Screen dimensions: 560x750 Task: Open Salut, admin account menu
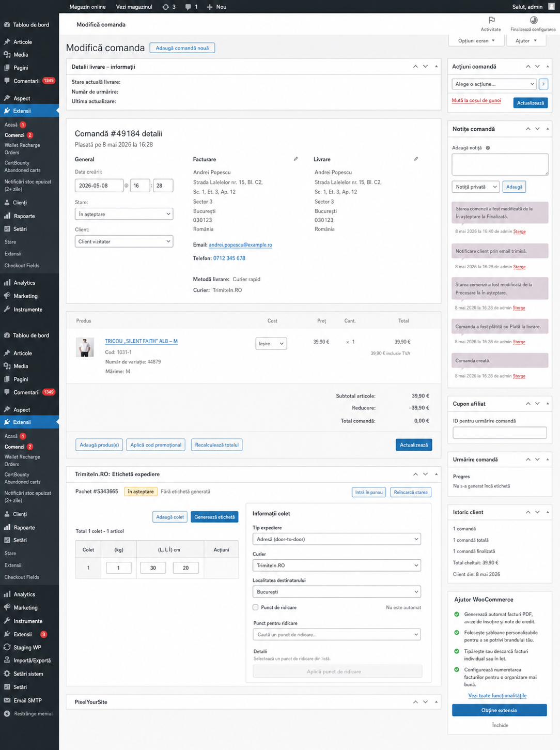tap(527, 7)
